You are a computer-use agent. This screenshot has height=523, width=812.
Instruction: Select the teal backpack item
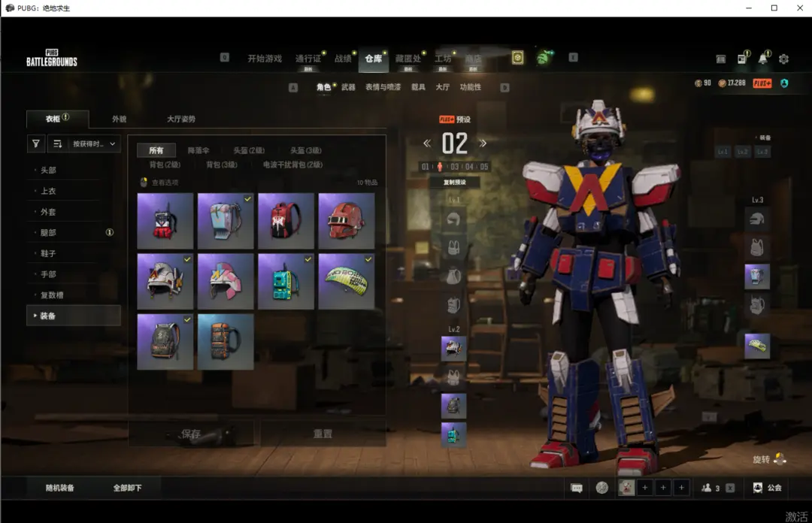click(x=286, y=281)
